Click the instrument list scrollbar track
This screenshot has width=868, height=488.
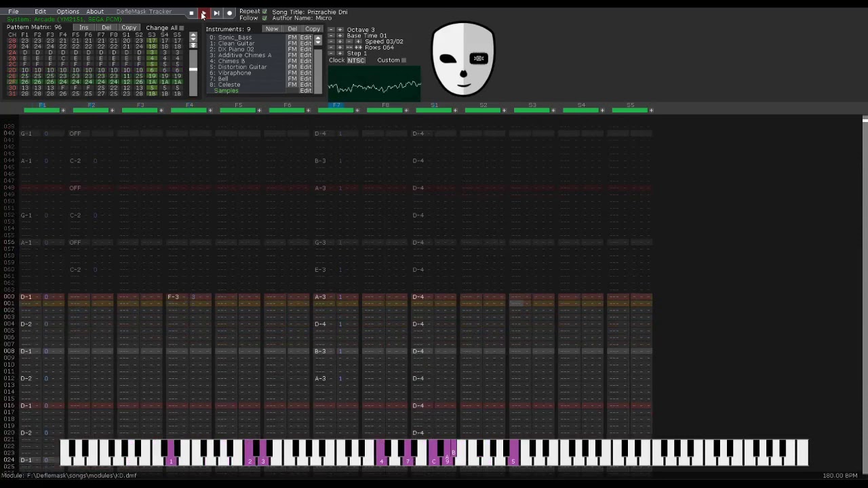(318, 70)
